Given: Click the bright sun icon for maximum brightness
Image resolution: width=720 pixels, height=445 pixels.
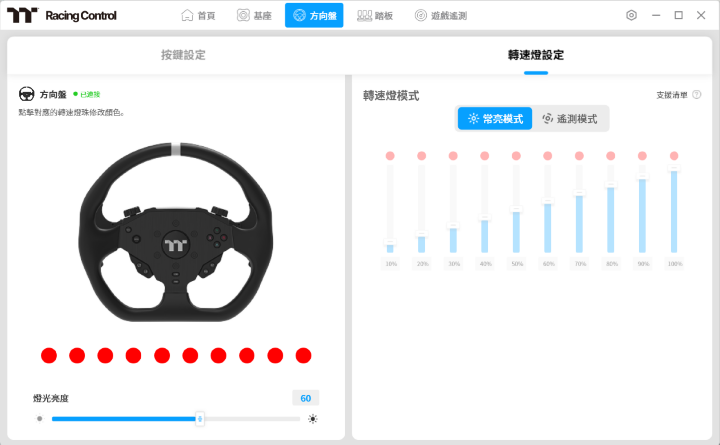Looking at the screenshot, I should 313,419.
